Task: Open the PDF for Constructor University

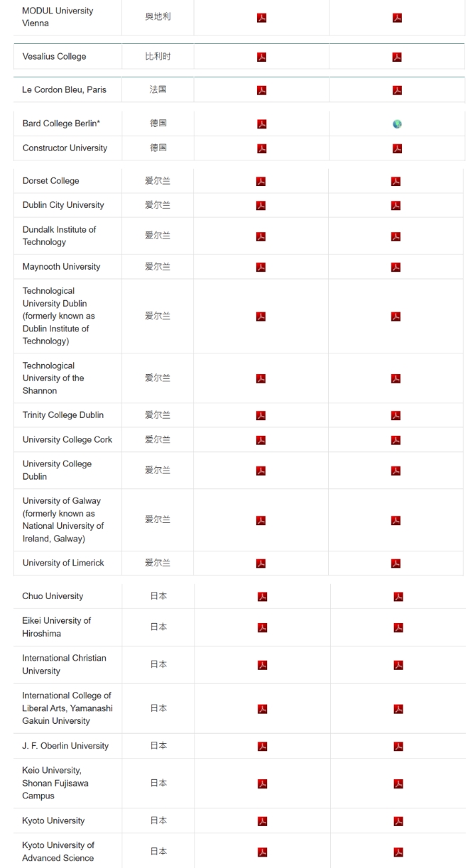Action: pos(261,148)
